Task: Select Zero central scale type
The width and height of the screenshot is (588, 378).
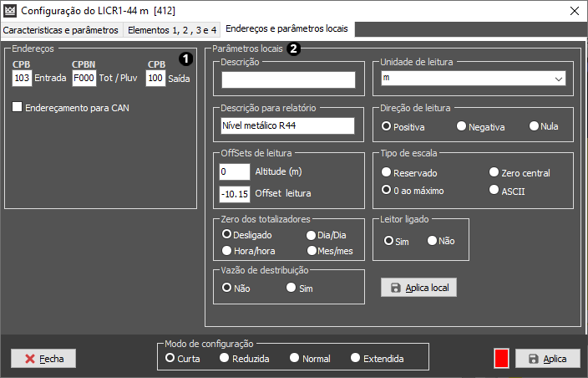Action: pos(494,173)
